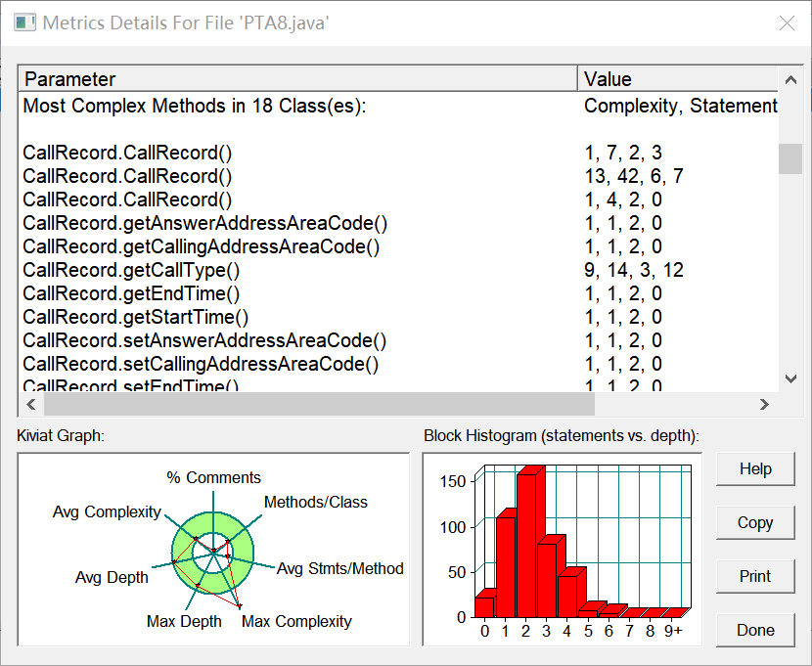
Task: Click the vertical scrollbar down arrow
Action: 790,378
